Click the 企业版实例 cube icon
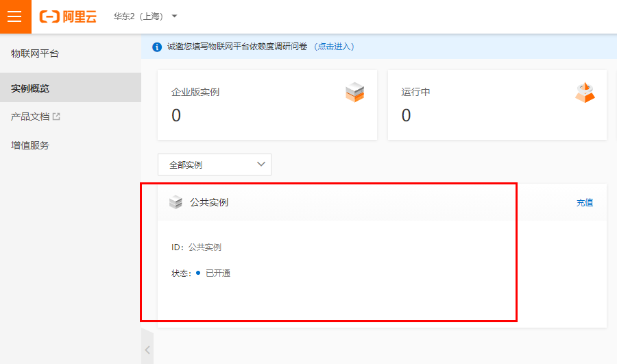The width and height of the screenshot is (617, 364). pos(354,92)
